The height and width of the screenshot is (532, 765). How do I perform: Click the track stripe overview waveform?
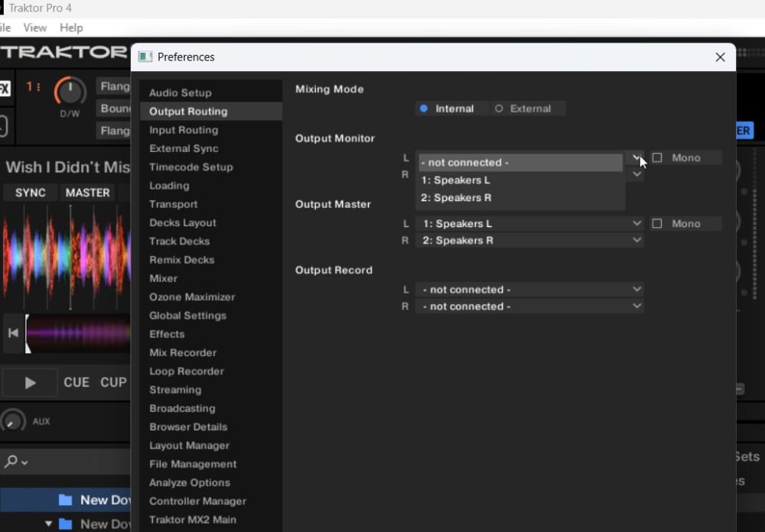click(79, 333)
